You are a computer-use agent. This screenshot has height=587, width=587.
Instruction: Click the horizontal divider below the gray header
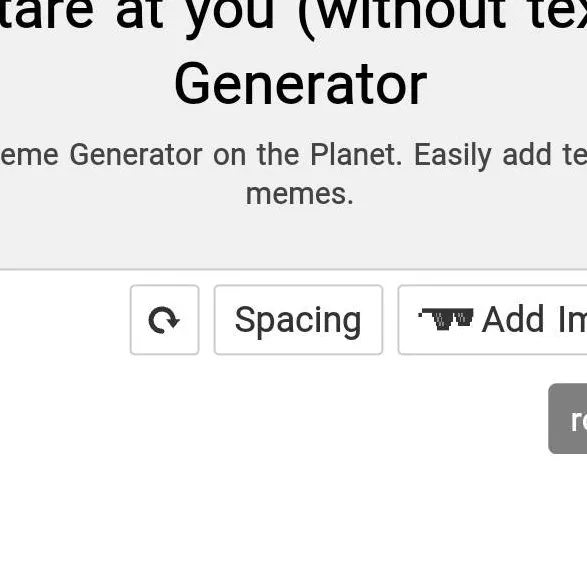pos(294,269)
